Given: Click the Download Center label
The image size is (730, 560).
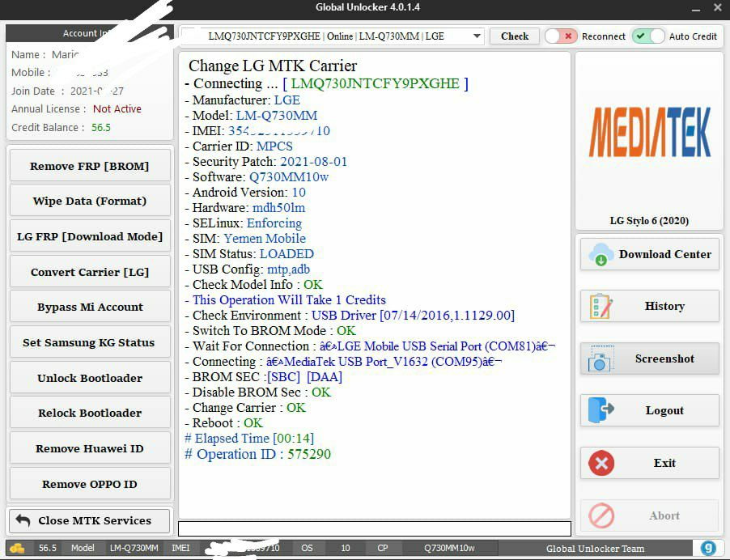Looking at the screenshot, I should tap(664, 254).
